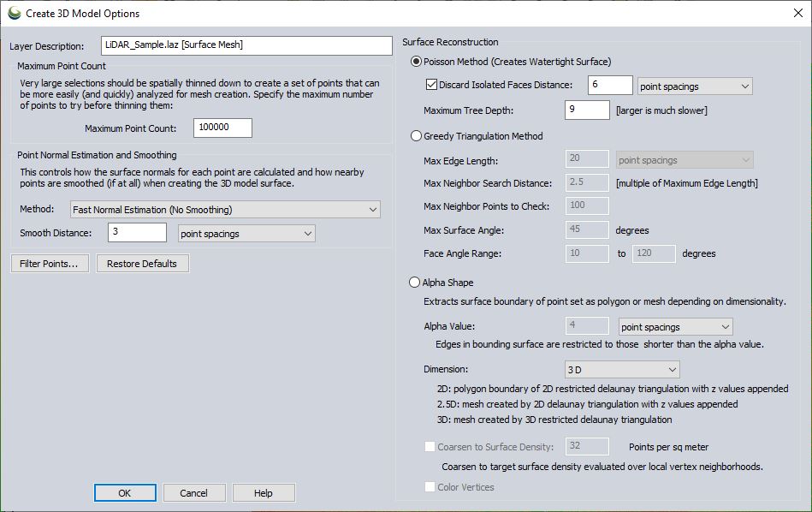This screenshot has width=812, height=512.
Task: Click the OK button
Action: click(125, 492)
